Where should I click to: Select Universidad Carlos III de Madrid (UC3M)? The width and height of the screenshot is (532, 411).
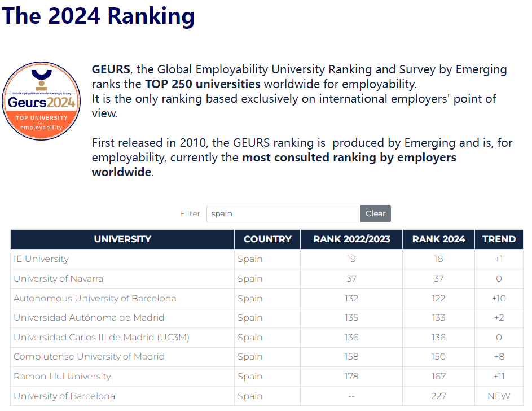[x=102, y=338]
